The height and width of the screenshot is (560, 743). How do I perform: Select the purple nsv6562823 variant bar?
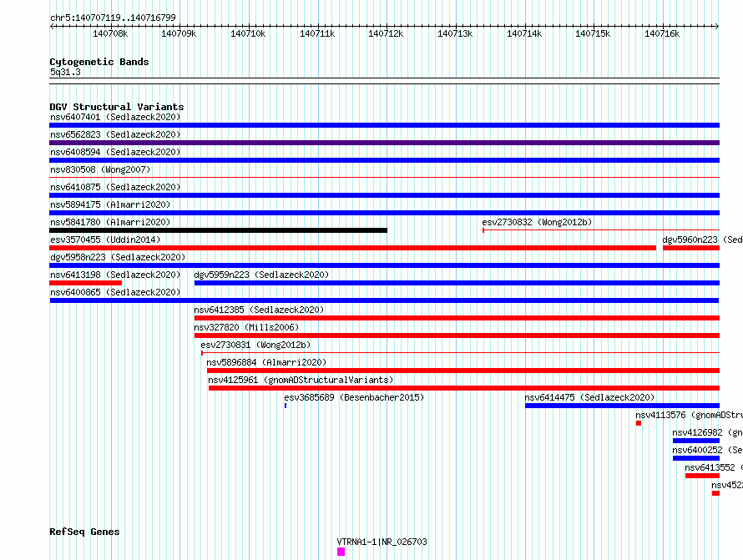tap(384, 143)
